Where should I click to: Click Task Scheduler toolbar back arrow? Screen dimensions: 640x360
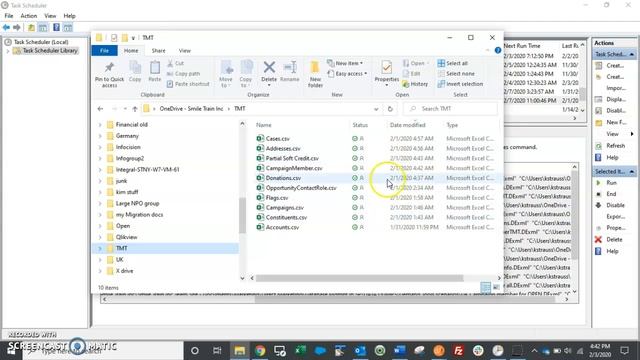pos(6,27)
